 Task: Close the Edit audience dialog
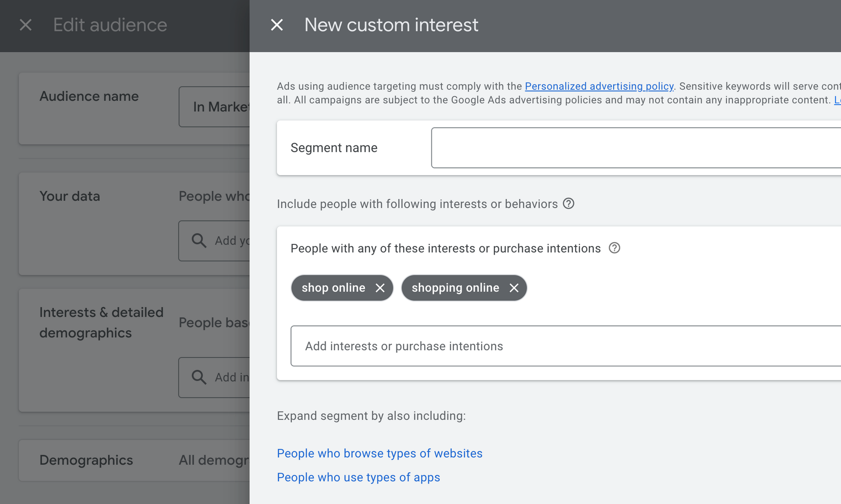(26, 25)
